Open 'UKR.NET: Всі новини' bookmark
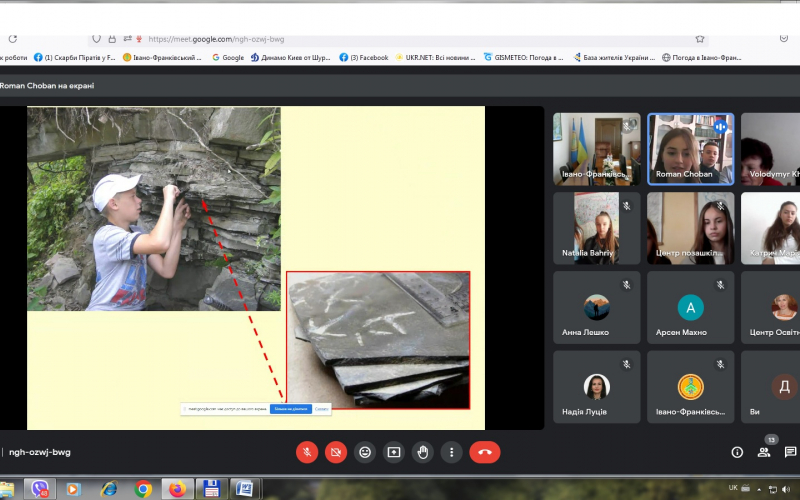Image resolution: width=800 pixels, height=500 pixels. point(435,58)
